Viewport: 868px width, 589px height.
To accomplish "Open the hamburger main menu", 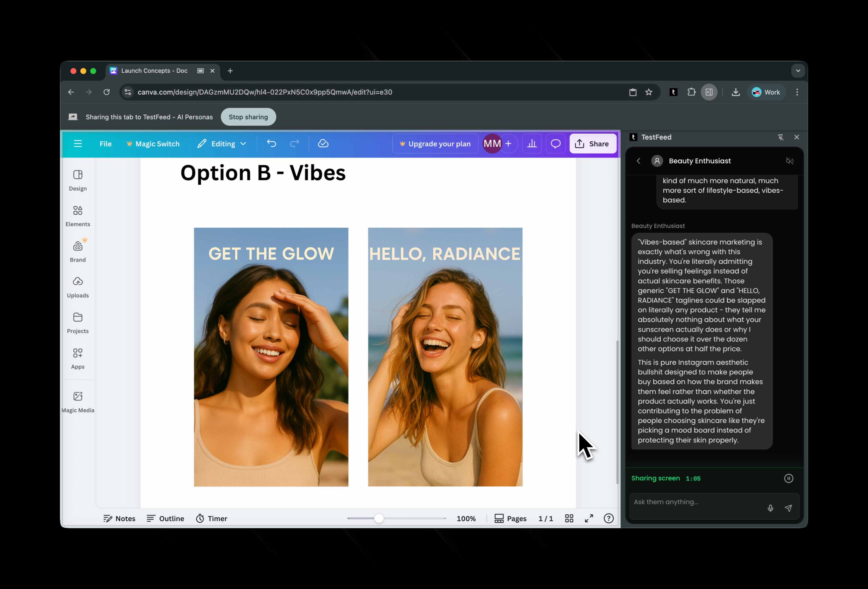I will [x=78, y=143].
